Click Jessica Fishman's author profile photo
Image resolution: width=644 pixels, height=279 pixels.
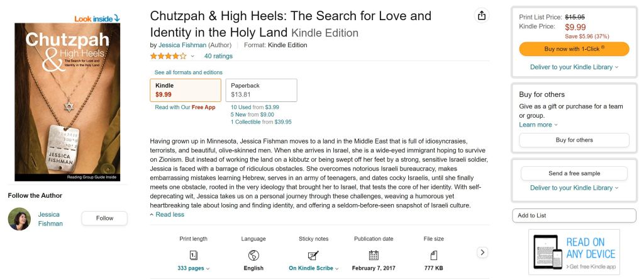coord(19,219)
